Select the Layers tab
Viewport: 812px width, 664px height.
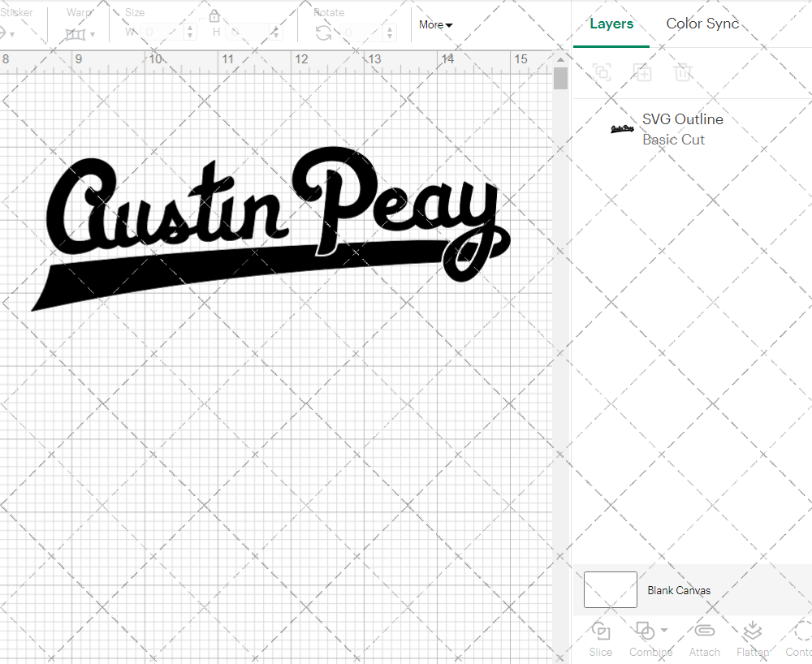tap(611, 24)
